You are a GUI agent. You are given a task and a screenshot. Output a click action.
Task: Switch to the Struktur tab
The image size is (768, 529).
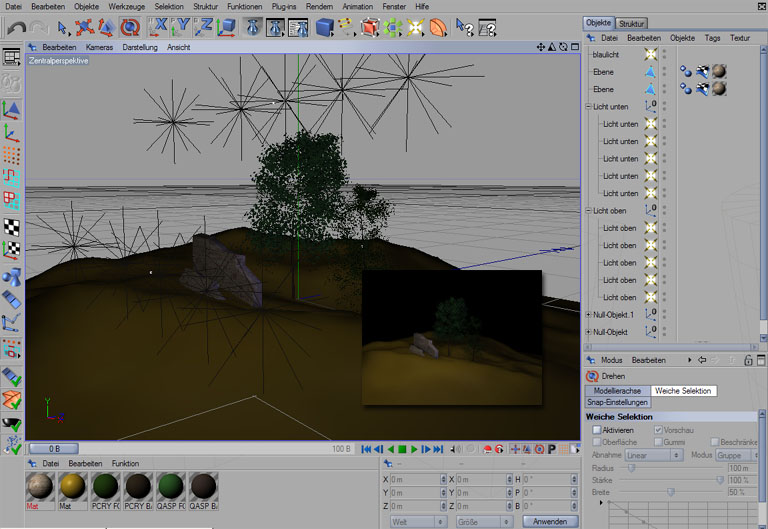[631, 23]
